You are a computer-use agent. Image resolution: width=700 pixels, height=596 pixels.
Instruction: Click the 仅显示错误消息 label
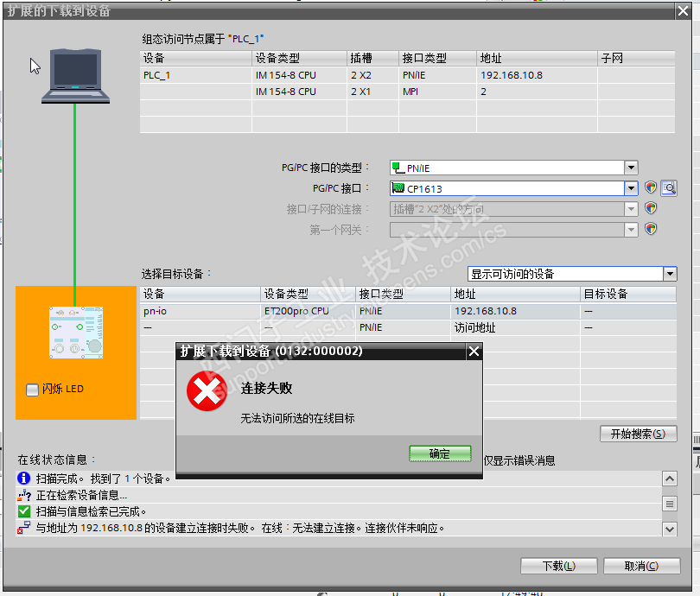click(x=519, y=460)
